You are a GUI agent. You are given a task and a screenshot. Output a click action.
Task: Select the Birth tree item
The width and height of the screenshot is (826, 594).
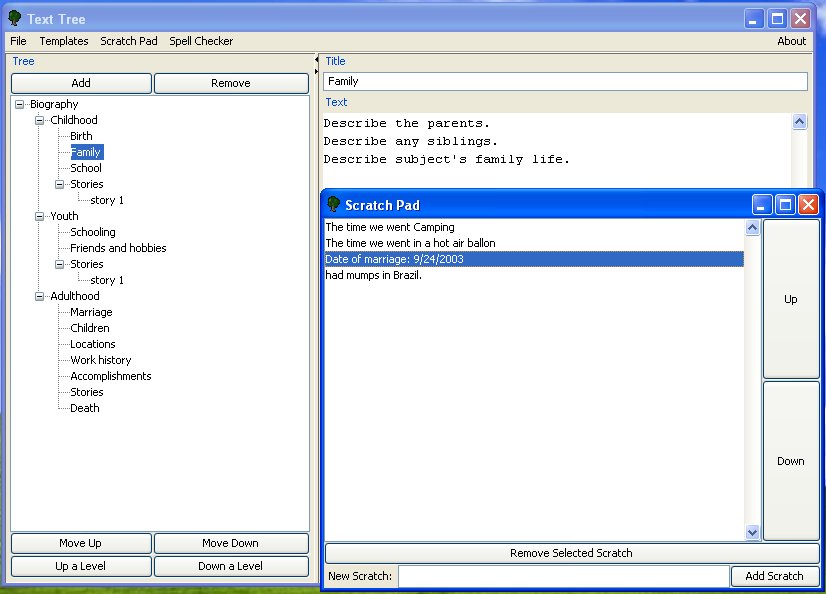click(81, 136)
